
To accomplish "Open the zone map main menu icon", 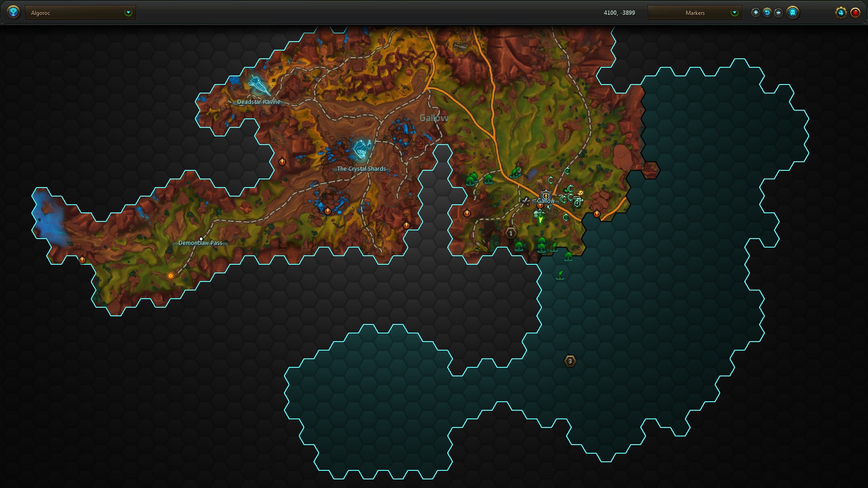I will 14,12.
